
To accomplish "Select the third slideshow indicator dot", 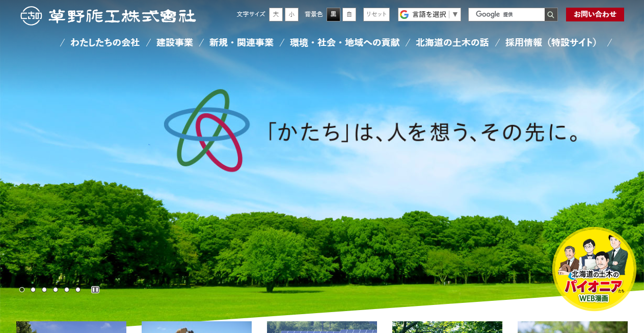I will point(44,289).
